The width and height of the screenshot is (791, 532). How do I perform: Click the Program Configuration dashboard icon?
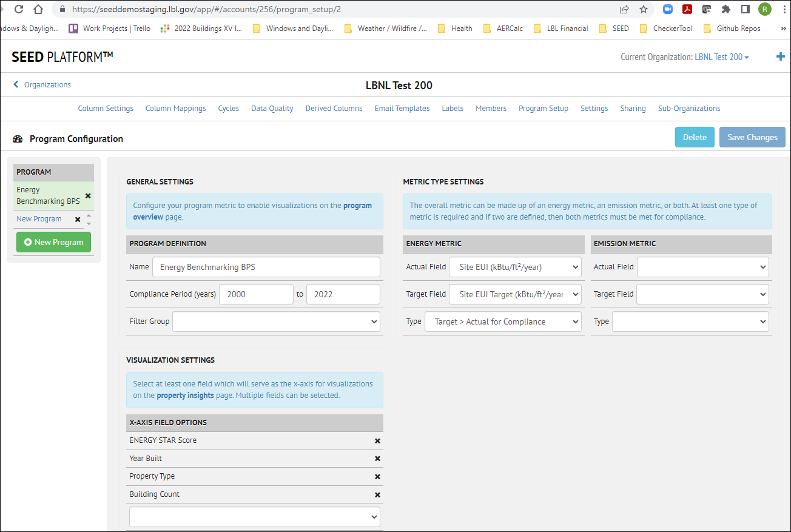coord(18,138)
